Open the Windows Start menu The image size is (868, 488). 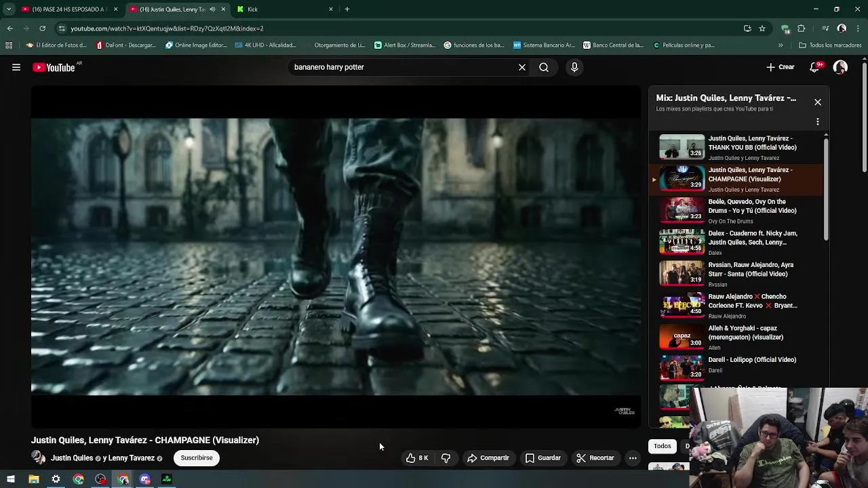coord(11,479)
